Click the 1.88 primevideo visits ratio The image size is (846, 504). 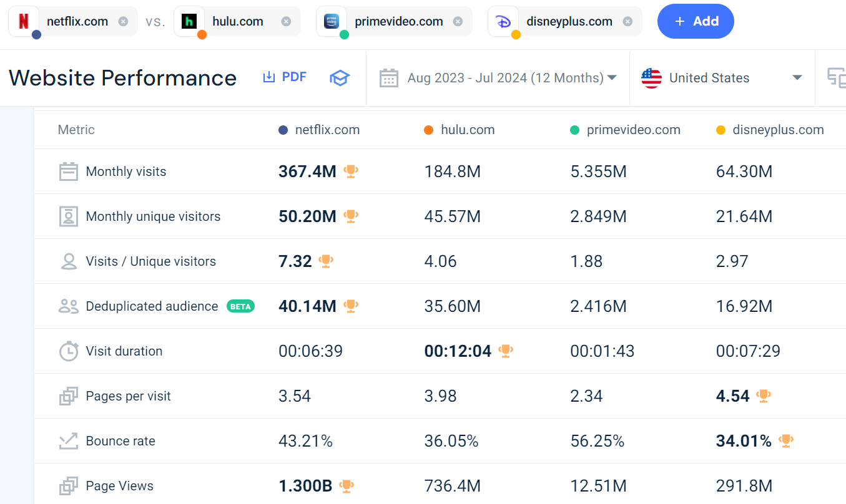click(x=586, y=261)
